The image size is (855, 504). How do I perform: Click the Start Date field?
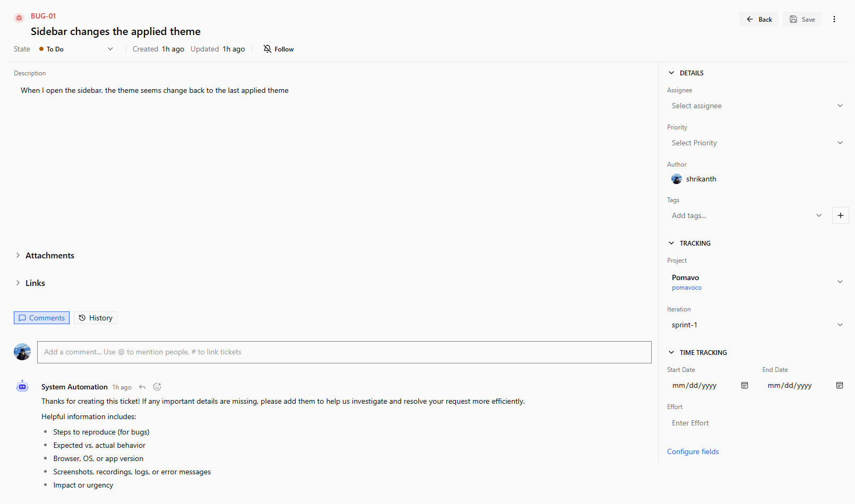[x=710, y=385]
